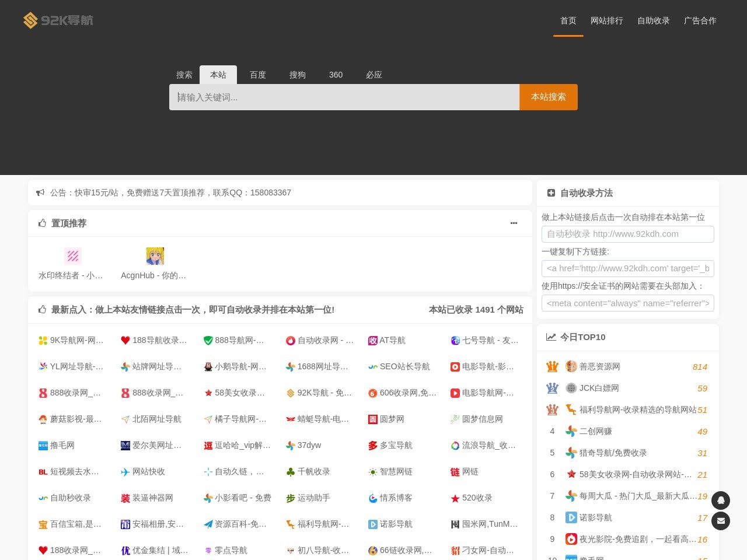This screenshot has height=560, width=747.
Task: Click the 短视频去水 BL icon
Action: [43, 471]
